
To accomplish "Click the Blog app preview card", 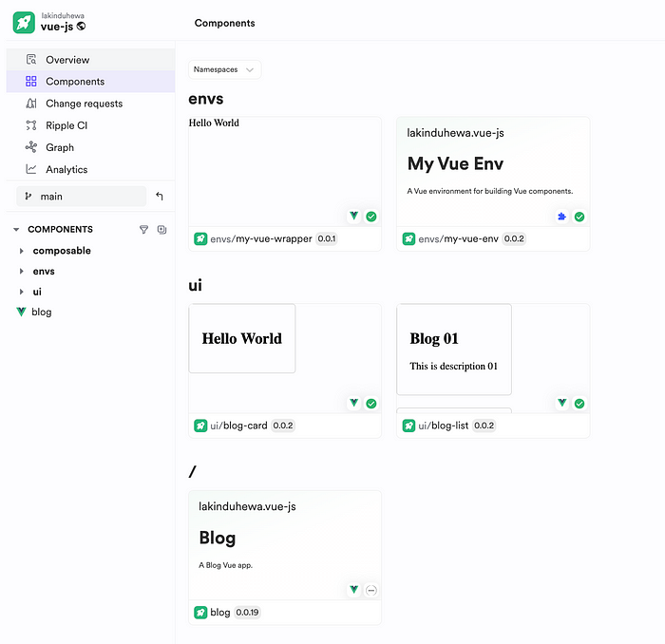I will (x=285, y=545).
